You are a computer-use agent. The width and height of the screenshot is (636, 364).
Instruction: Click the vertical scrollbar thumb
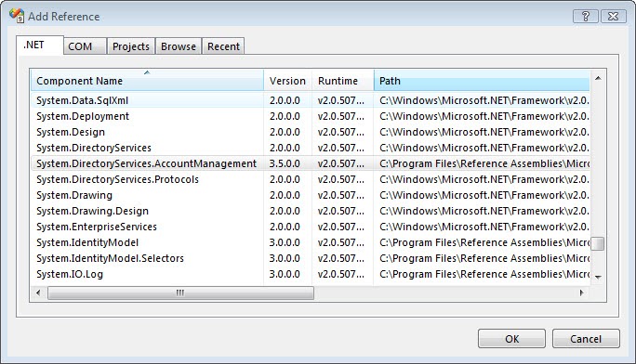(598, 243)
